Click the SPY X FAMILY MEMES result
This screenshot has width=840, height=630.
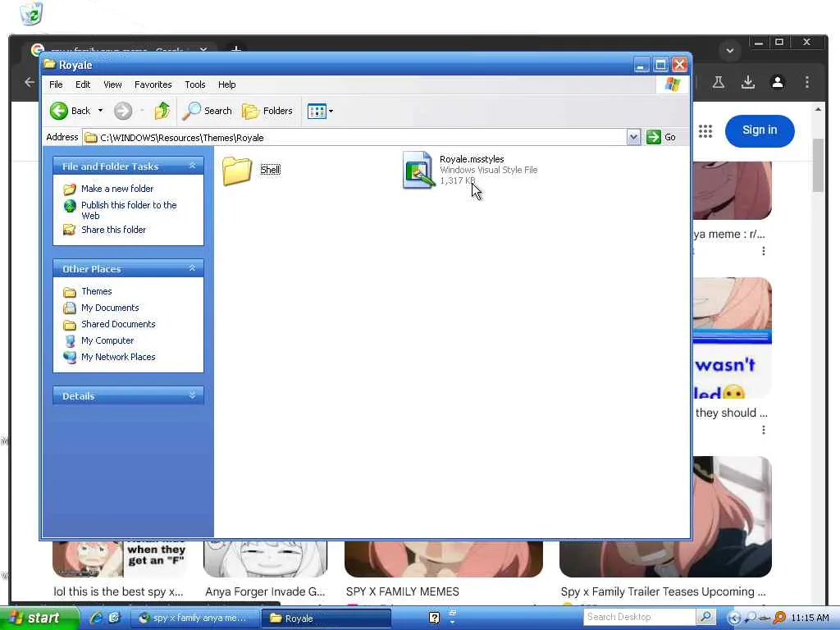(x=402, y=591)
